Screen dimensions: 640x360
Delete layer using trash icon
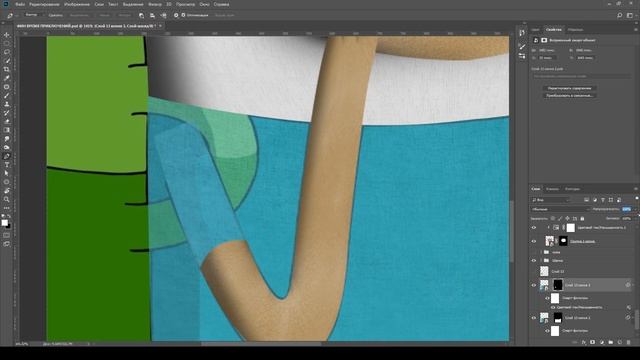(629, 342)
